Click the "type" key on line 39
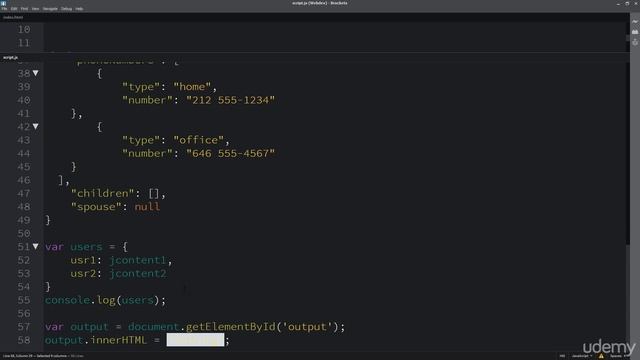 click(141, 87)
